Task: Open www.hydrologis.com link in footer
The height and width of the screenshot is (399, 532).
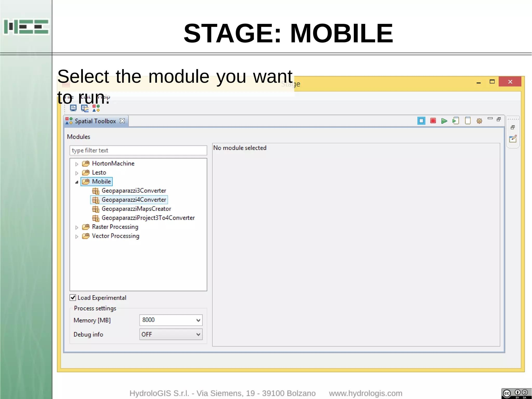Action: [x=365, y=393]
